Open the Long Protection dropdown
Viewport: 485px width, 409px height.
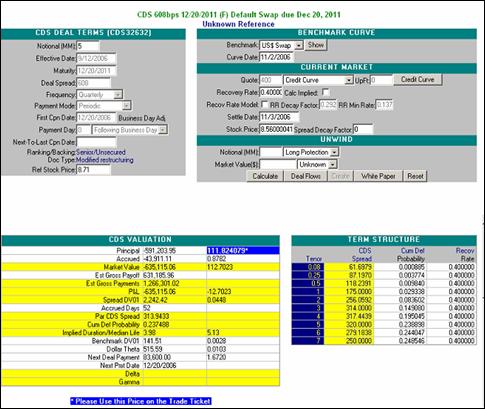[334, 152]
